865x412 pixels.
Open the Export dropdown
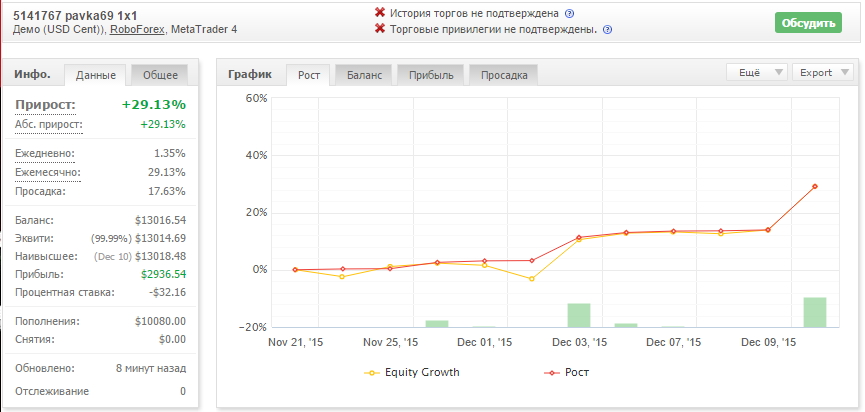click(823, 72)
